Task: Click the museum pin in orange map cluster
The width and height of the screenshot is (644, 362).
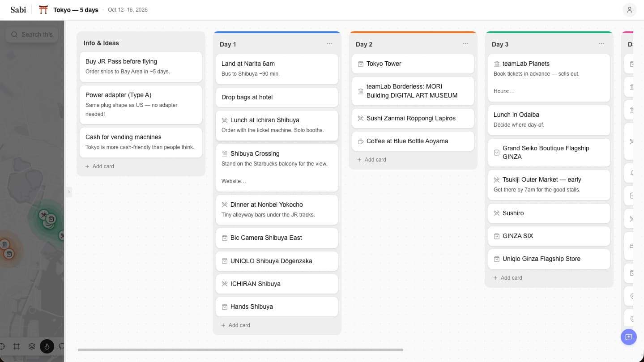Action: [4, 244]
